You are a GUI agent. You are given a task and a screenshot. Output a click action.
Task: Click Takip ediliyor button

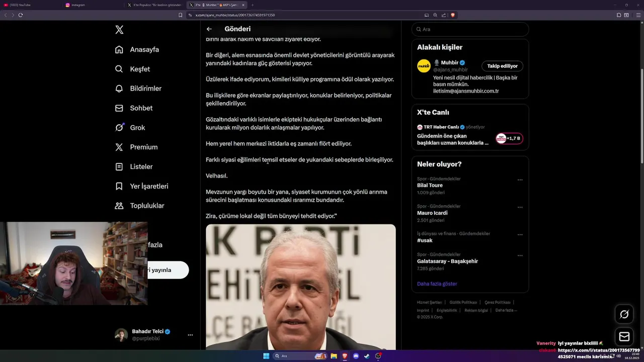tap(502, 66)
